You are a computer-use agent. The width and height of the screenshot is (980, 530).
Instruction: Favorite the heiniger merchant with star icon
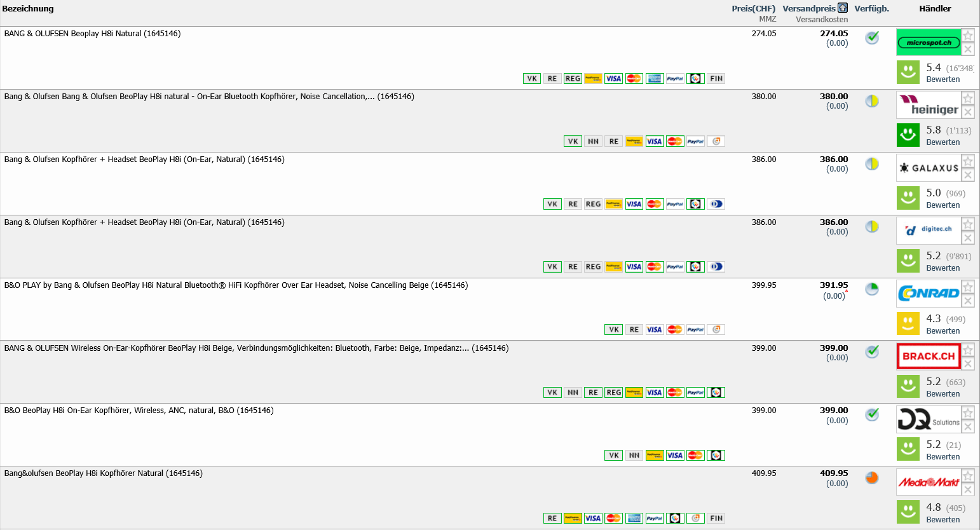967,99
